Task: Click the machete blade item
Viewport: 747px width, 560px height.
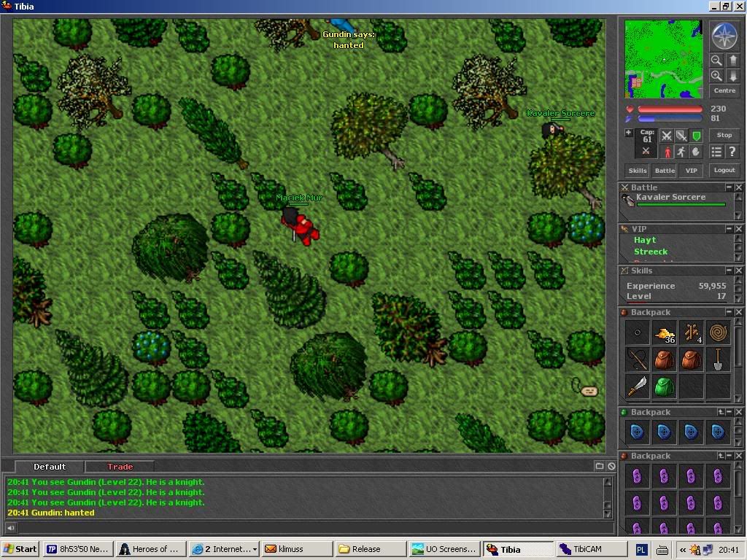Action: click(x=637, y=386)
